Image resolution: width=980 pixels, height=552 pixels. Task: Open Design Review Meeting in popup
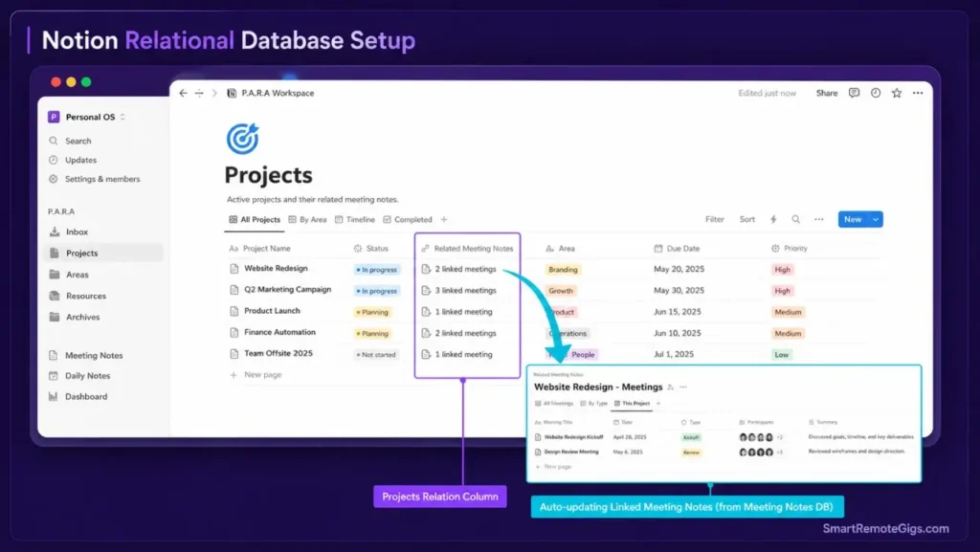[571, 452]
